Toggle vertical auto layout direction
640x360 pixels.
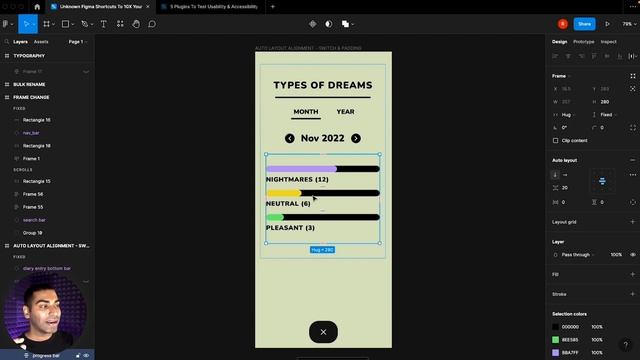(555, 175)
